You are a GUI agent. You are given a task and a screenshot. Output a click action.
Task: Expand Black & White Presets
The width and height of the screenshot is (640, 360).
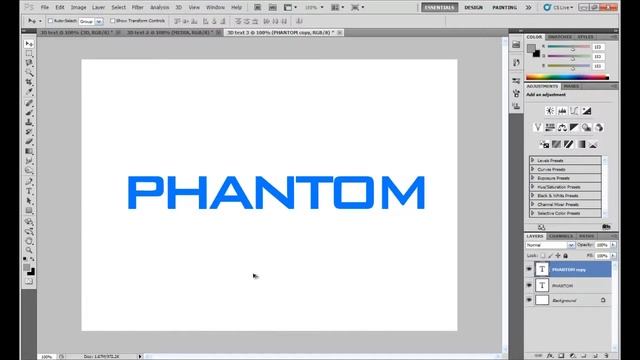[533, 196]
